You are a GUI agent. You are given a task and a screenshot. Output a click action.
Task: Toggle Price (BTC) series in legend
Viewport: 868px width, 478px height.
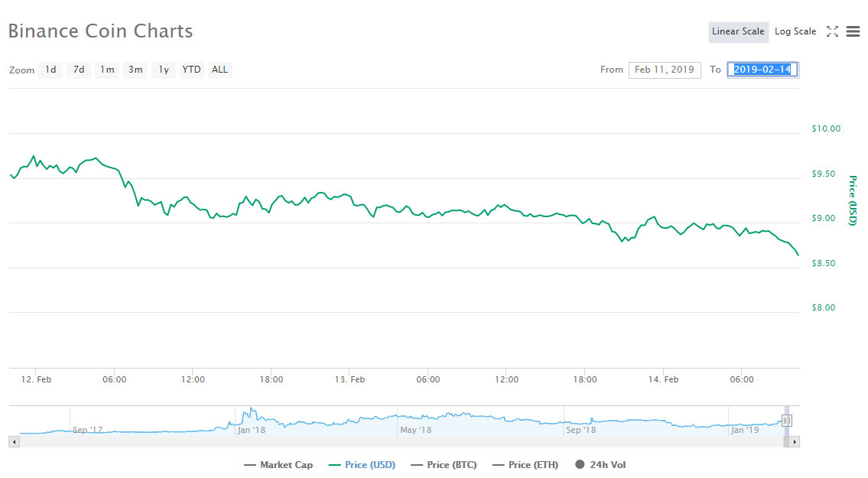click(x=444, y=465)
